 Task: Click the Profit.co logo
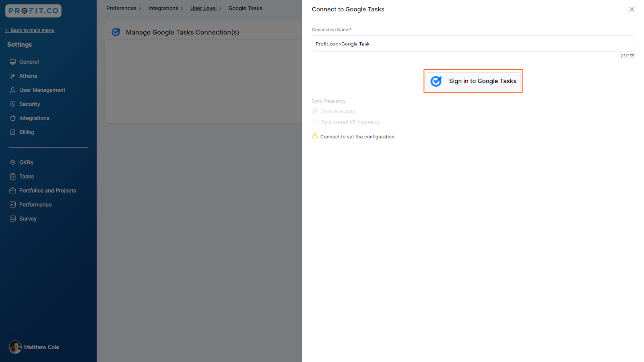33,11
